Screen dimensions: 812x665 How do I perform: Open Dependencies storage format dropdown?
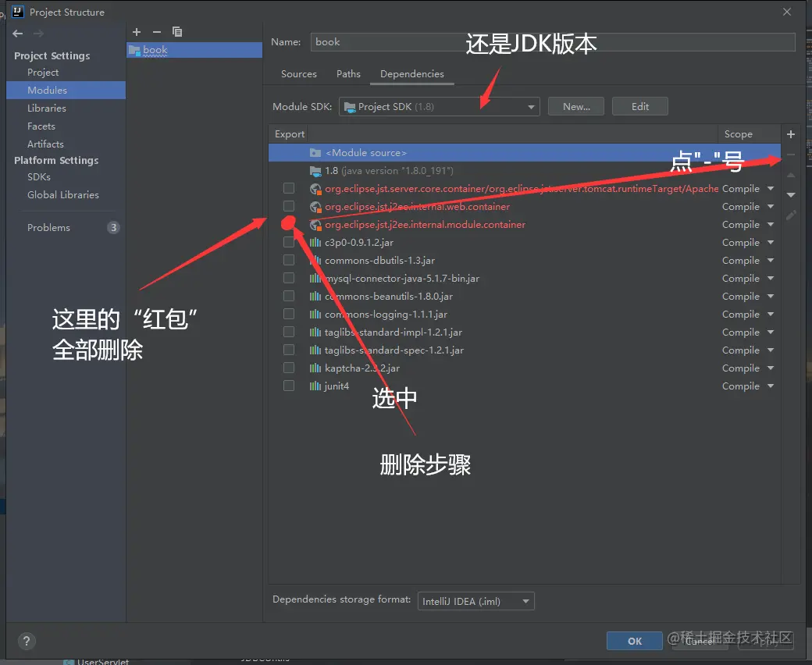tap(476, 601)
